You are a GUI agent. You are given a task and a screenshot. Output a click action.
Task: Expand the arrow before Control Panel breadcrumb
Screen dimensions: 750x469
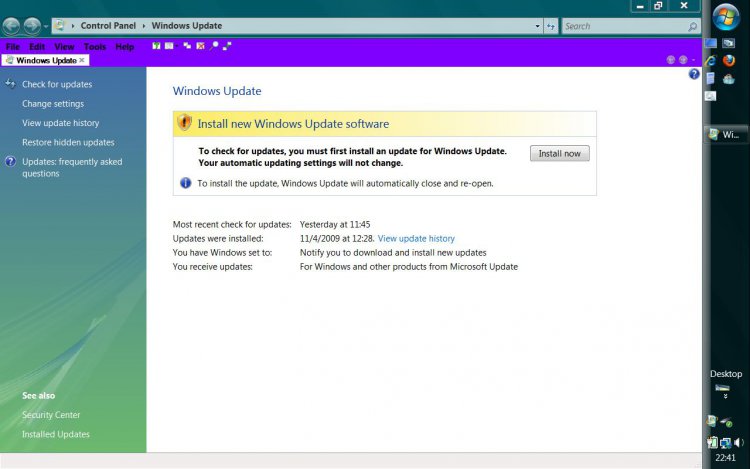[x=73, y=26]
